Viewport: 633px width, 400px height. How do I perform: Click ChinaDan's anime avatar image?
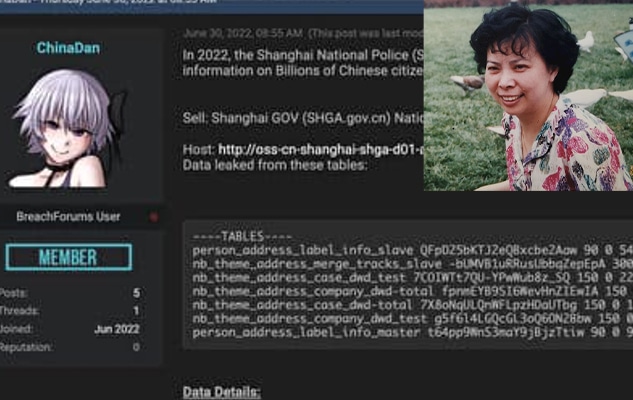click(67, 128)
